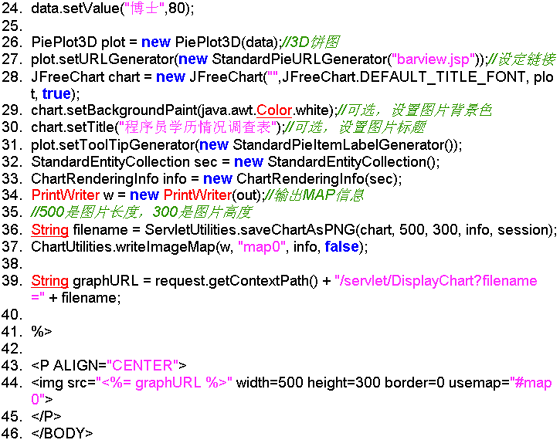Click 'ChartUtilities.writeImageMap' on line 37
Screen dimensions: 560x440
123,247
